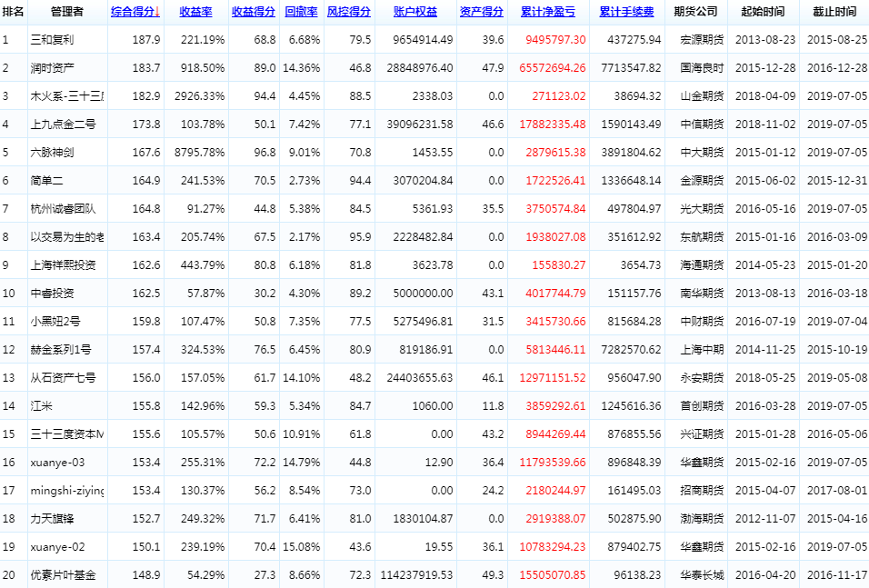Select manager 杭州诚睿团队
869x588 pixels.
click(x=64, y=209)
